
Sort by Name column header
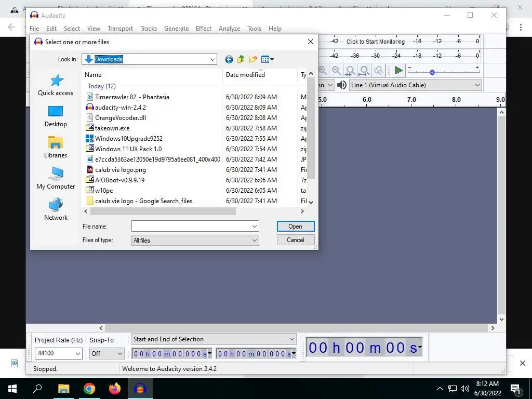coord(153,75)
